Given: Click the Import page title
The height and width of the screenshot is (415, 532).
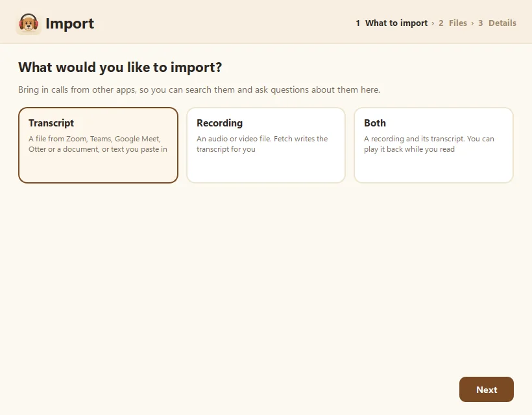Looking at the screenshot, I should coord(70,23).
